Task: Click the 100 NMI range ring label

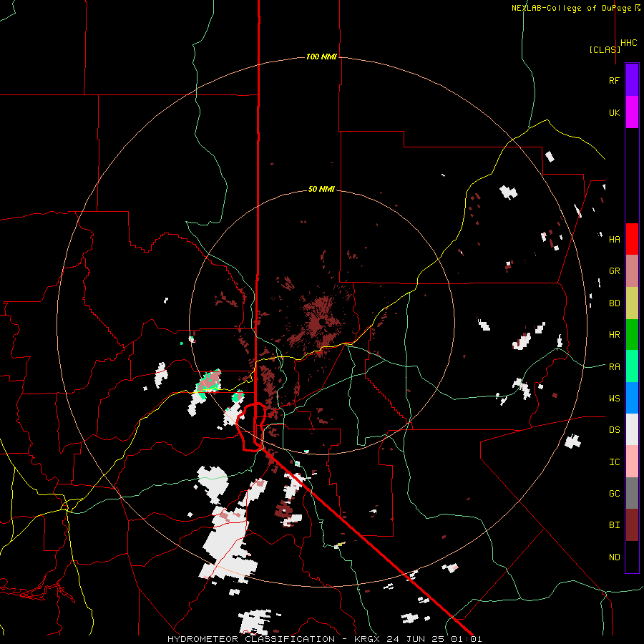Action: pyautogui.click(x=321, y=57)
